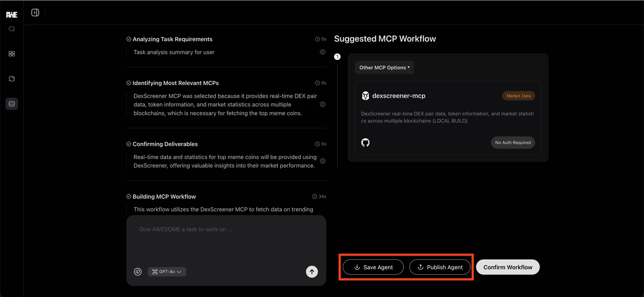
Task: Expand the Identifying Most Relevant MCPs details
Action: point(323,104)
